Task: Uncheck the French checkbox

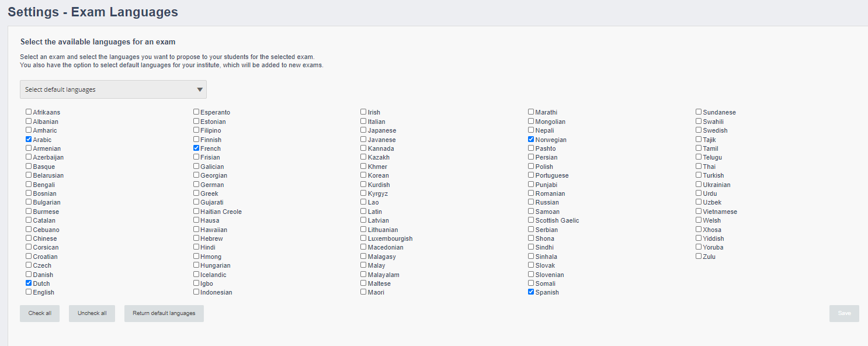Action: [196, 148]
